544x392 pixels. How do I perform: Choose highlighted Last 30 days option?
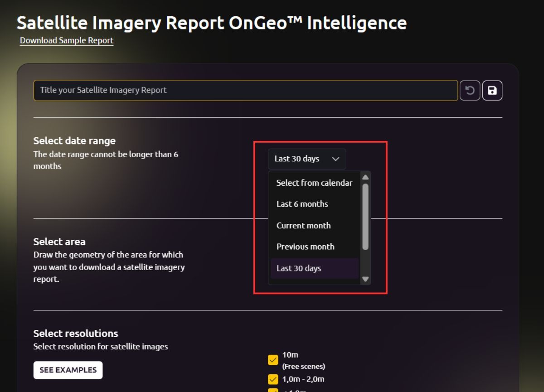point(315,268)
